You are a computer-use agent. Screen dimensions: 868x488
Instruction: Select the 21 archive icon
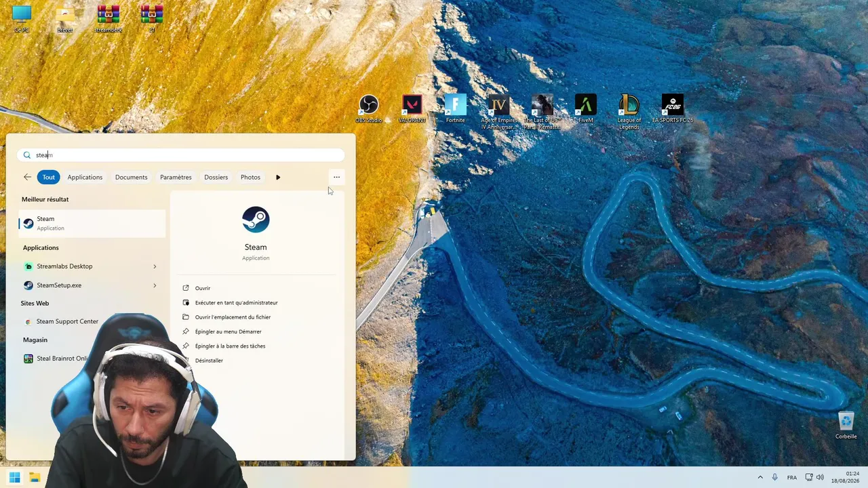152,19
